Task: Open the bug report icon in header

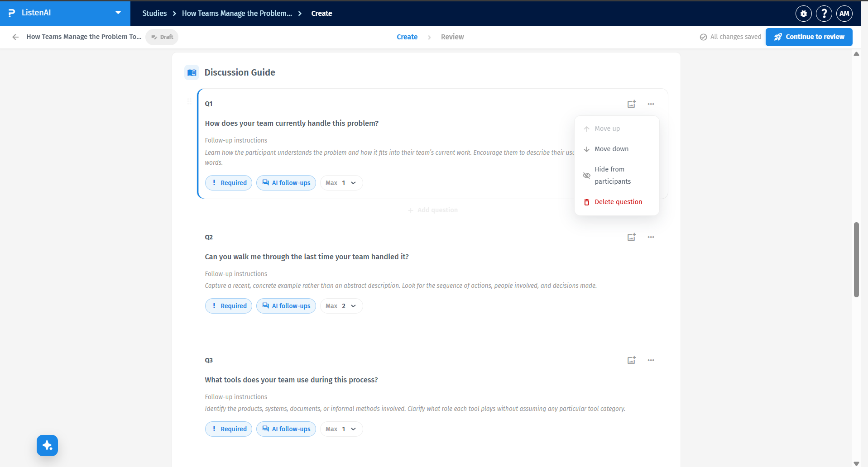Action: [x=804, y=14]
